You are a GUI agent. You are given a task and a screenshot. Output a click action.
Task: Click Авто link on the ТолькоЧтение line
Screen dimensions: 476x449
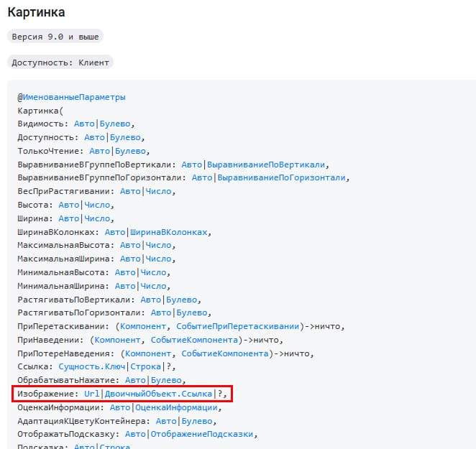[x=100, y=151]
